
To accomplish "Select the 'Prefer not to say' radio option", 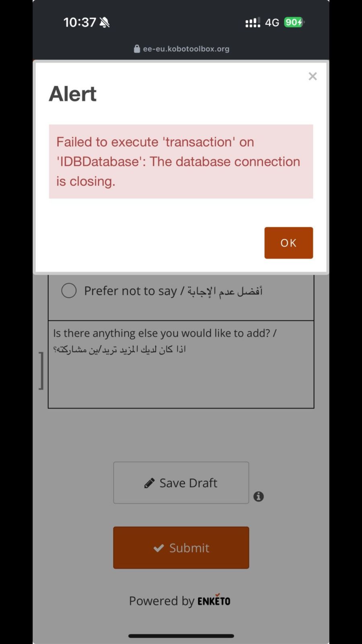I will click(x=69, y=290).
